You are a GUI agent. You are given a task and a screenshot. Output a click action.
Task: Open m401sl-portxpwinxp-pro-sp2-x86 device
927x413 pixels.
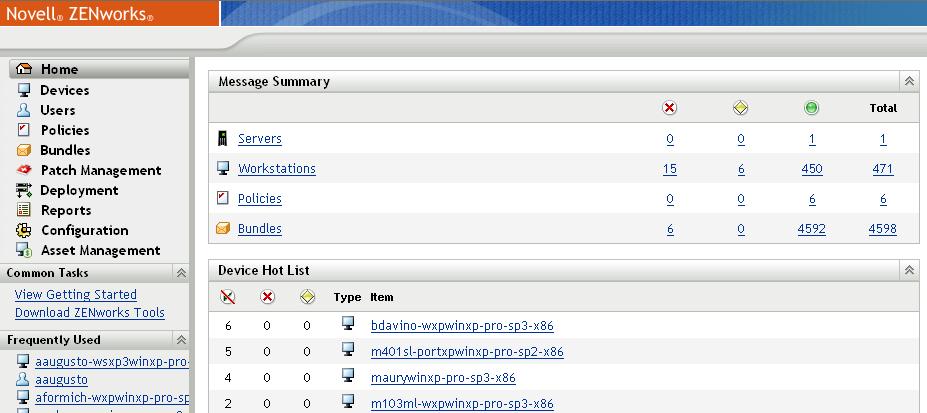(467, 352)
